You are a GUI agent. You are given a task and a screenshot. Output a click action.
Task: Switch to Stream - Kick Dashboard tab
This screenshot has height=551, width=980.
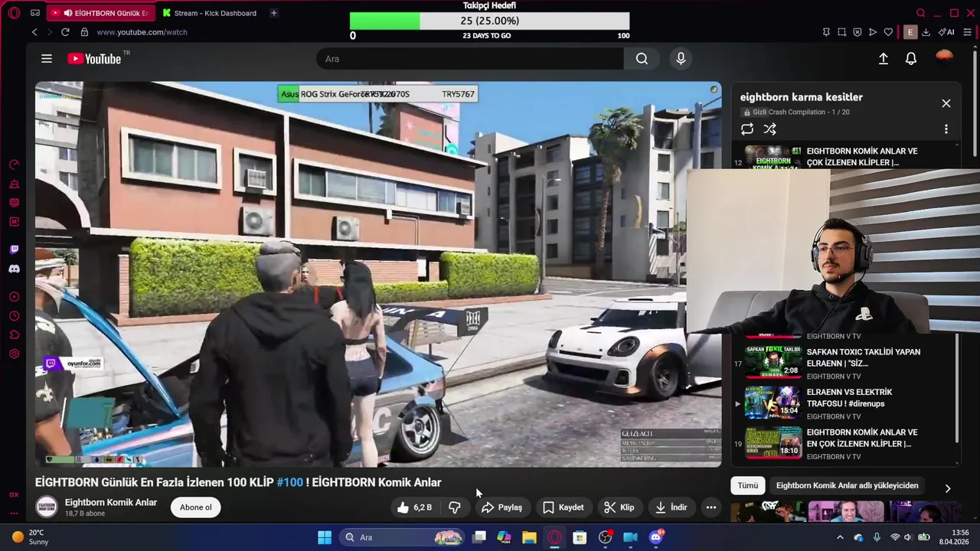coord(209,13)
